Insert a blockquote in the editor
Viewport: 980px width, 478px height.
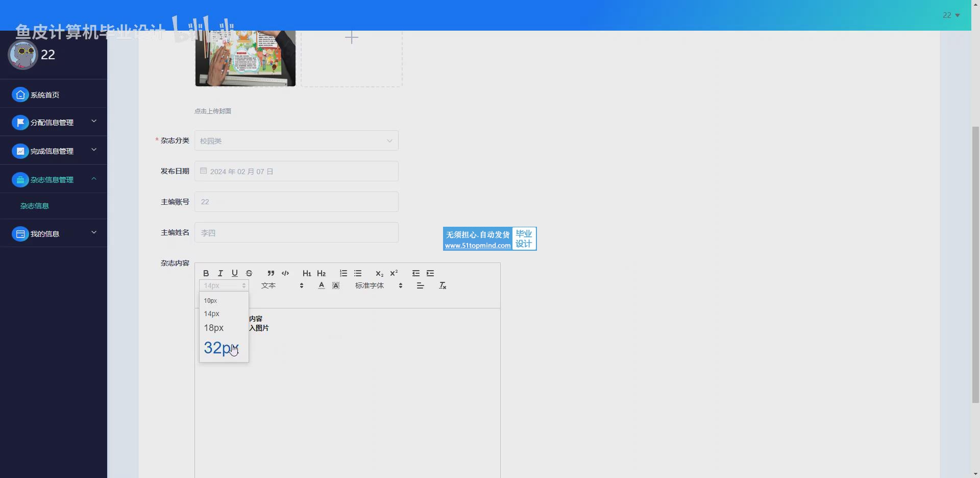coord(271,273)
